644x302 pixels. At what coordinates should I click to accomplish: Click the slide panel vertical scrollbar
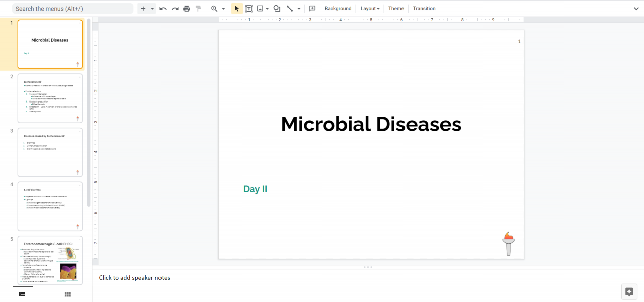[x=89, y=113]
